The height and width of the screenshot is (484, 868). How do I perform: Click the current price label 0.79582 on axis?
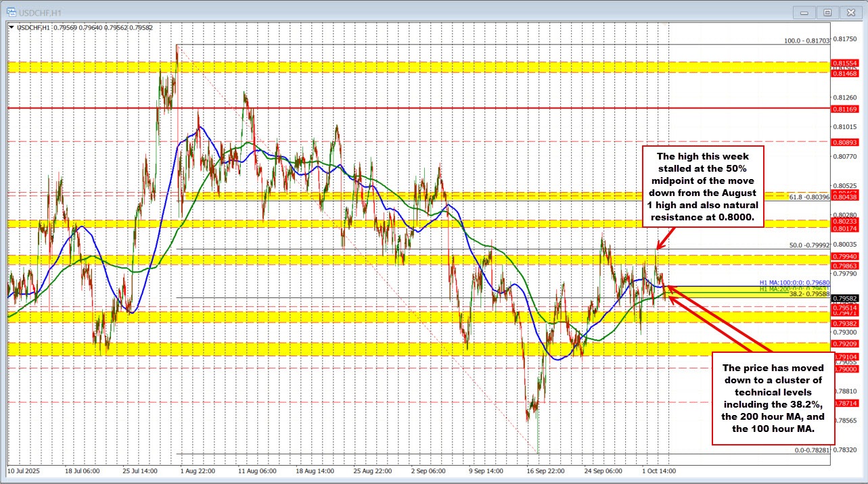[x=846, y=299]
